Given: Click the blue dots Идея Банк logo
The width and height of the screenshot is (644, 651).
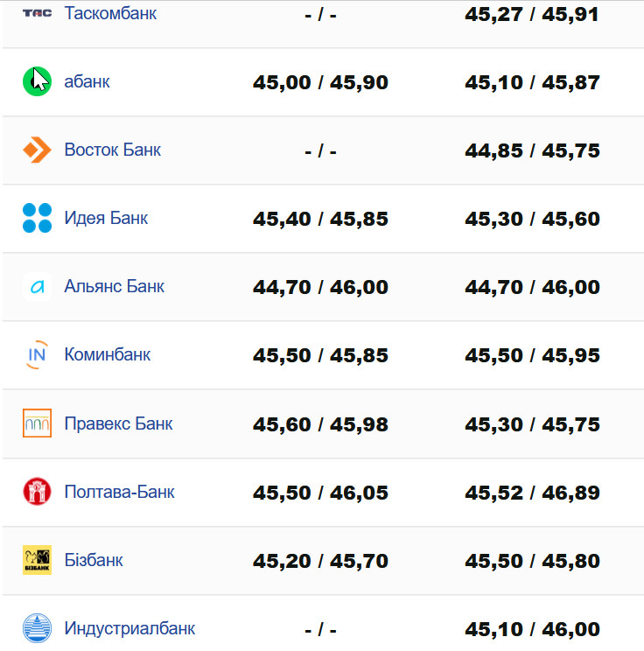Looking at the screenshot, I should point(37,218).
